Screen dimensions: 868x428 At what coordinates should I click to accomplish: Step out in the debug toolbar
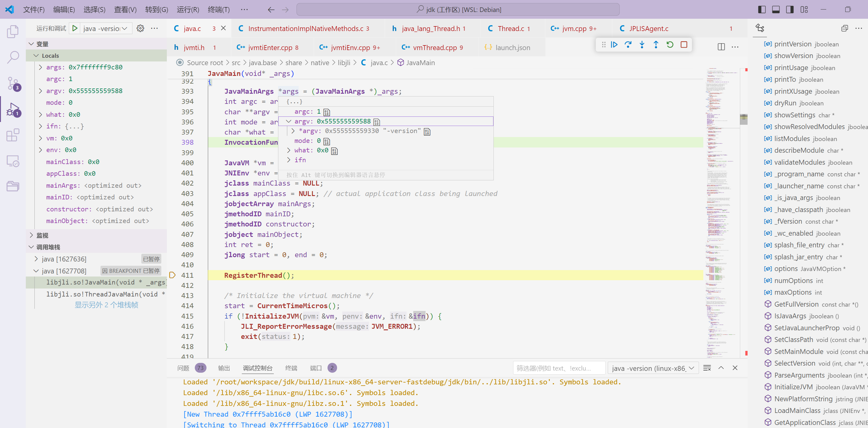pos(656,45)
